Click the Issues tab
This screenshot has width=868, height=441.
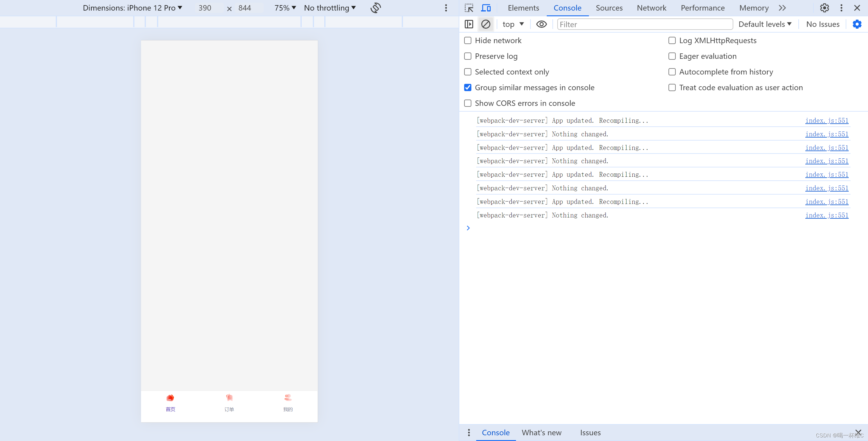(x=590, y=432)
